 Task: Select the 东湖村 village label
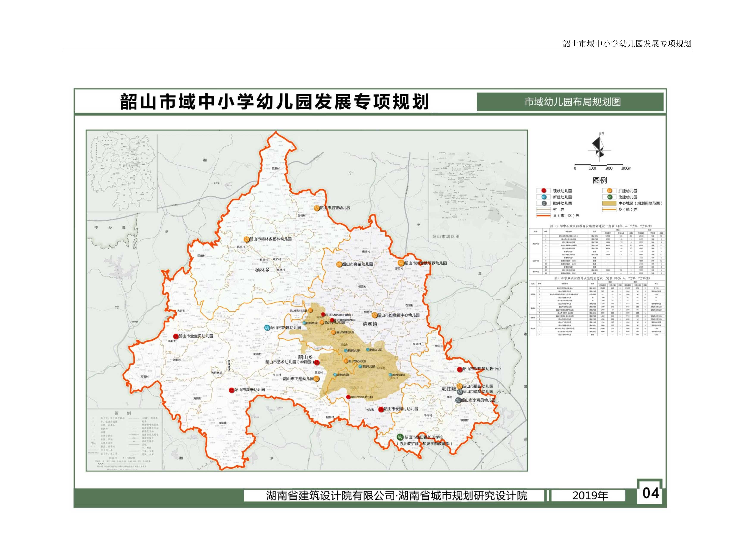coord(416,344)
